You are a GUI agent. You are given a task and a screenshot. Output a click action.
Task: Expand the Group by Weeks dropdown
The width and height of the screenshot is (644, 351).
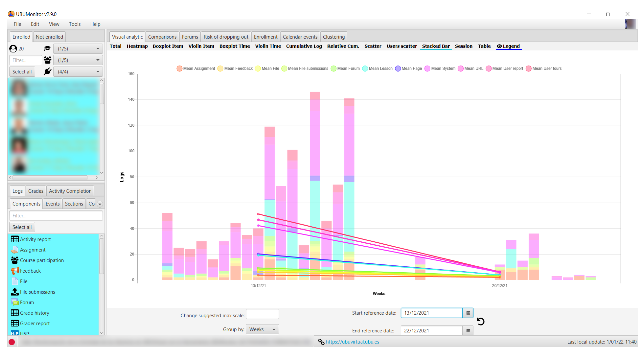pyautogui.click(x=262, y=329)
